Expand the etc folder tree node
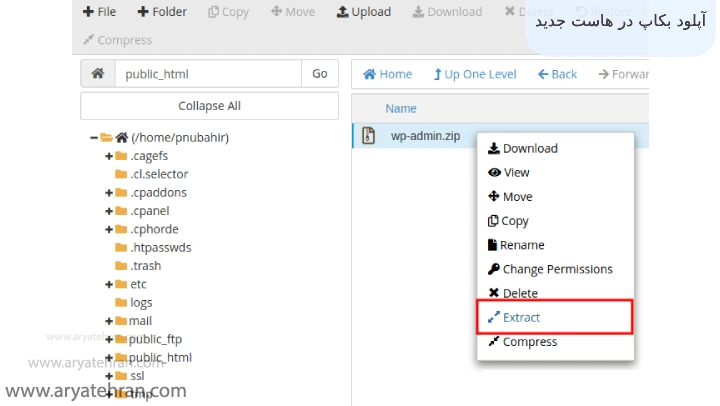The width and height of the screenshot is (720, 406). pos(109,285)
